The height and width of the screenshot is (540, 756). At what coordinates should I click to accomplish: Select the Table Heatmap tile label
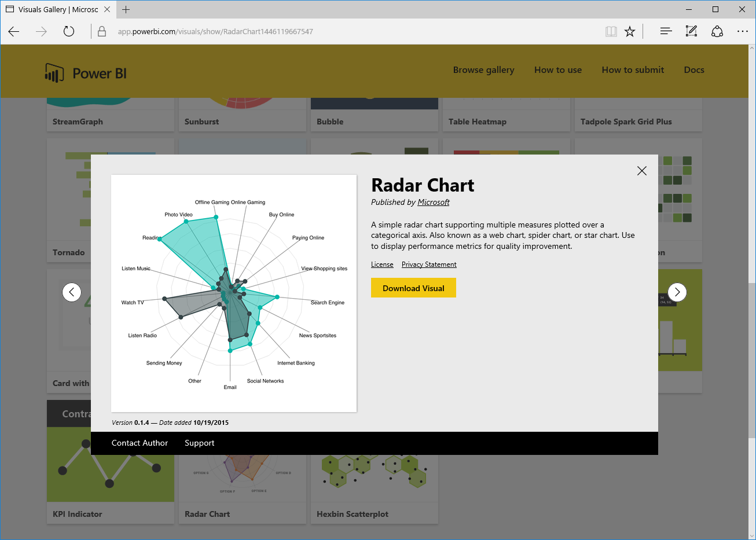pos(478,122)
